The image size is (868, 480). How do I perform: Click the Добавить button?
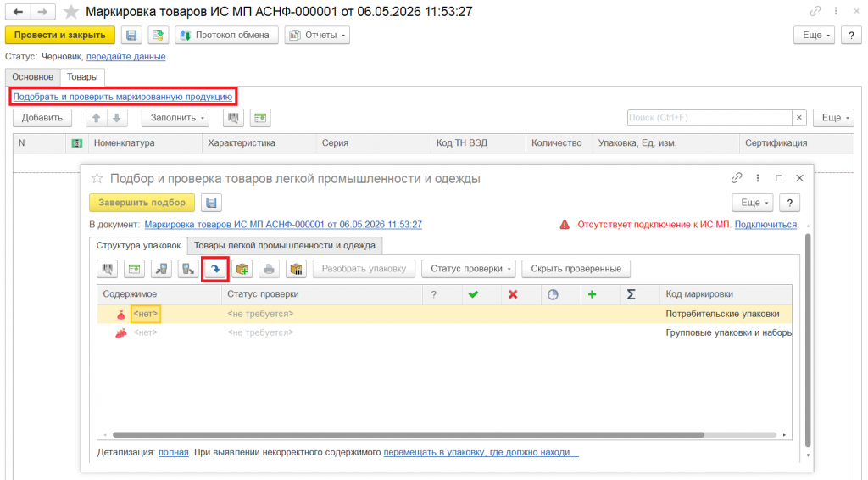(42, 117)
